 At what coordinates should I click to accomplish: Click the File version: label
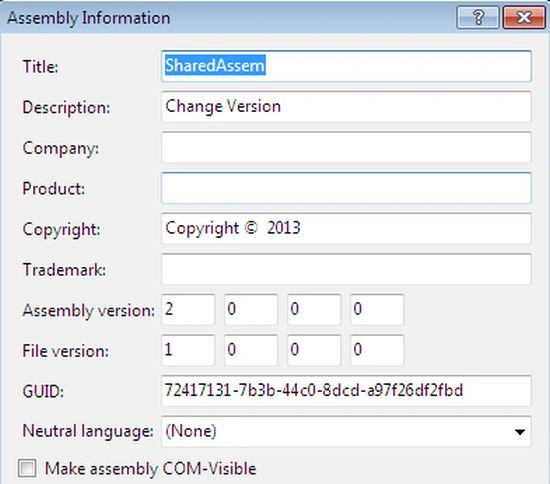pyautogui.click(x=66, y=351)
